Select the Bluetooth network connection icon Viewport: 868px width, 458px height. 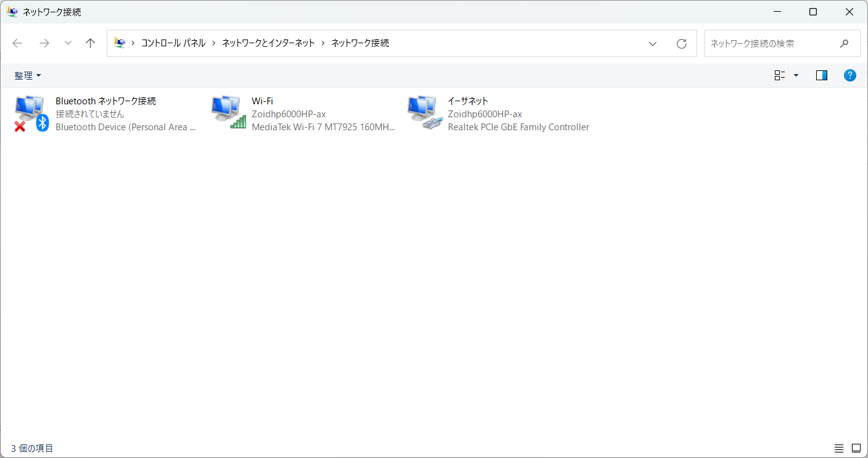(31, 113)
